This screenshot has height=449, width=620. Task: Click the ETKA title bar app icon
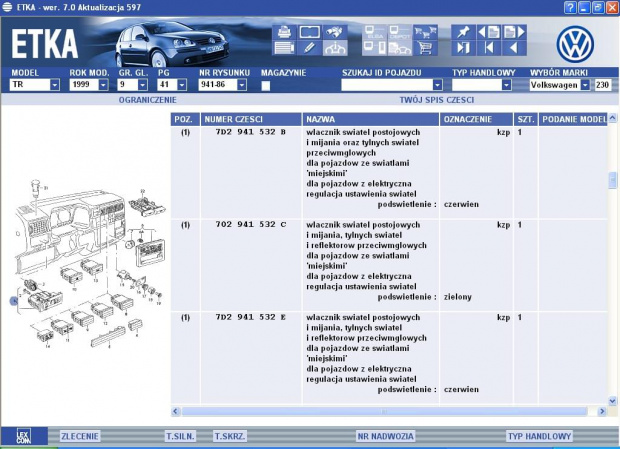tap(7, 7)
